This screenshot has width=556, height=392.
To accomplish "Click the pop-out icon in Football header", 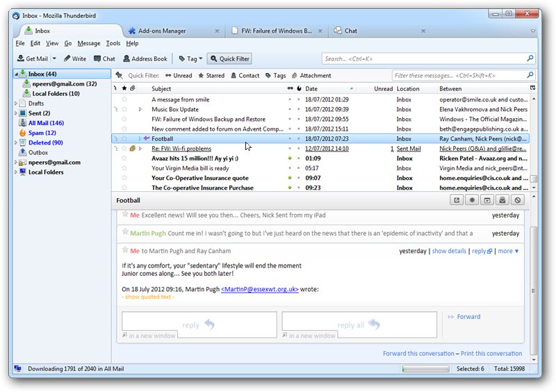I will (457, 200).
